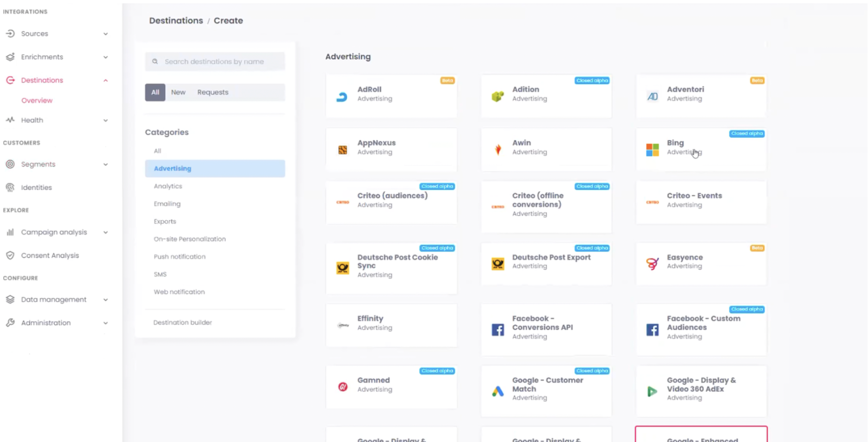Expand the Segments menu chevron
The height and width of the screenshot is (442, 868).
[x=106, y=165]
